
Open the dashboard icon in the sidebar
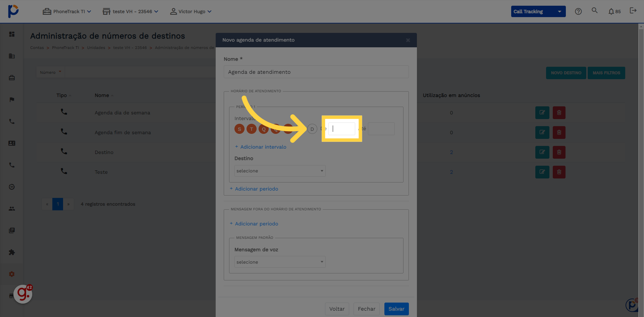[x=12, y=34]
